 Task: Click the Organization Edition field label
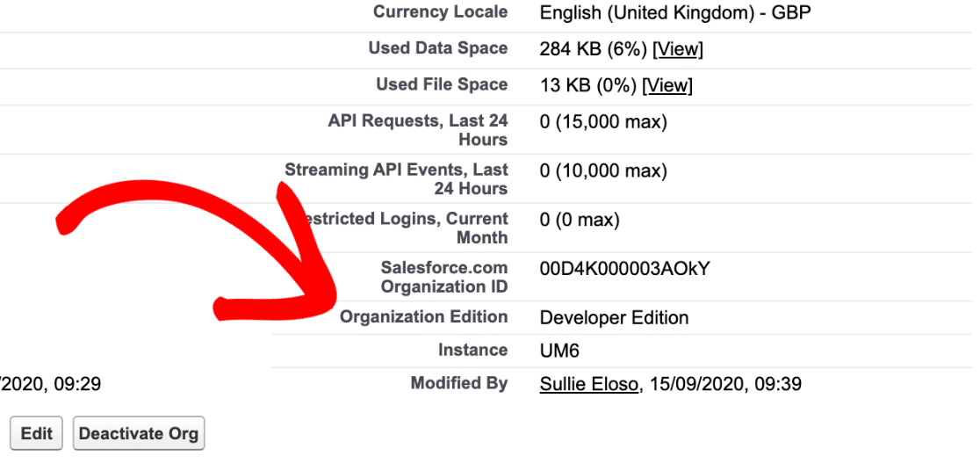(424, 317)
